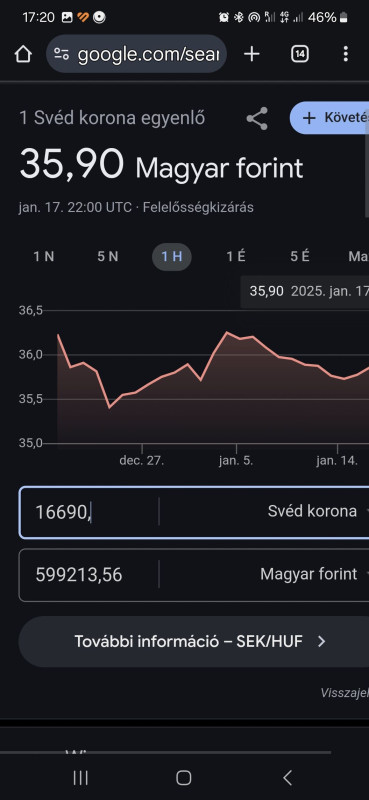
Task: Tap Android back navigation arrow
Action: [287, 778]
